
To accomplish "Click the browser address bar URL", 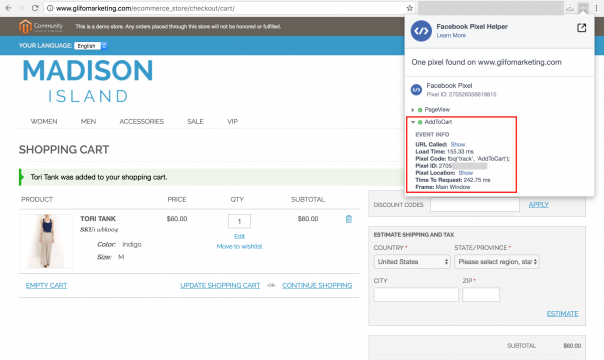I will pyautogui.click(x=145, y=8).
